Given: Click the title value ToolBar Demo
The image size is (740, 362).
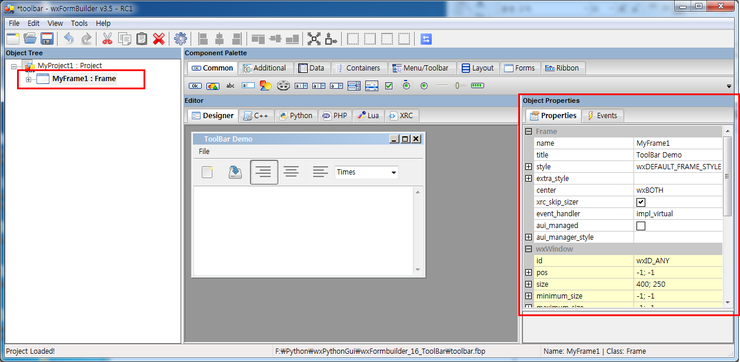Looking at the screenshot, I should pyautogui.click(x=659, y=155).
